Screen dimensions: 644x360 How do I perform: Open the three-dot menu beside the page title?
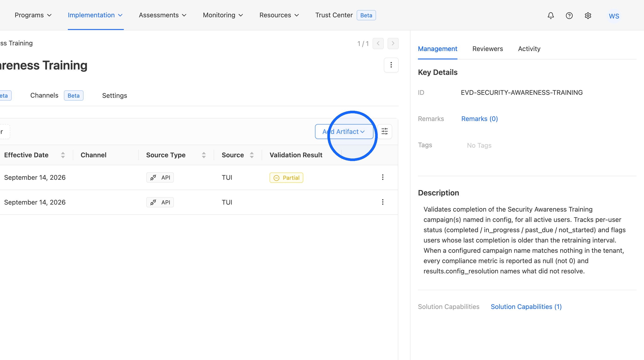pyautogui.click(x=391, y=65)
